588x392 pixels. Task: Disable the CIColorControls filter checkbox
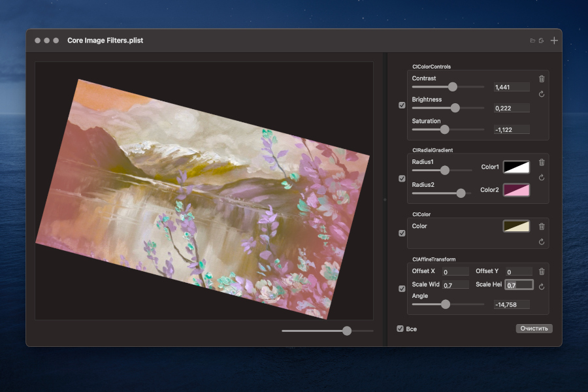pos(401,105)
